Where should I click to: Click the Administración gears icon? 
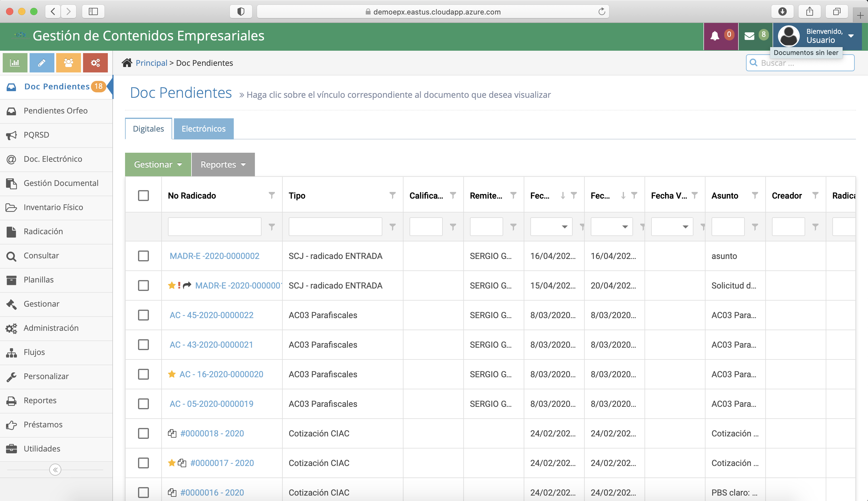[x=11, y=328]
